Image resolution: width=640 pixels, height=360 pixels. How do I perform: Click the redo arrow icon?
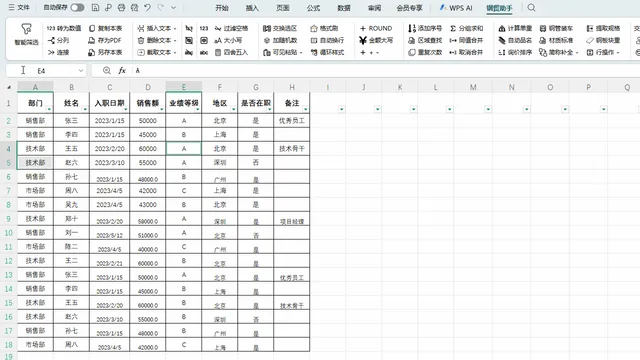tap(160, 7)
